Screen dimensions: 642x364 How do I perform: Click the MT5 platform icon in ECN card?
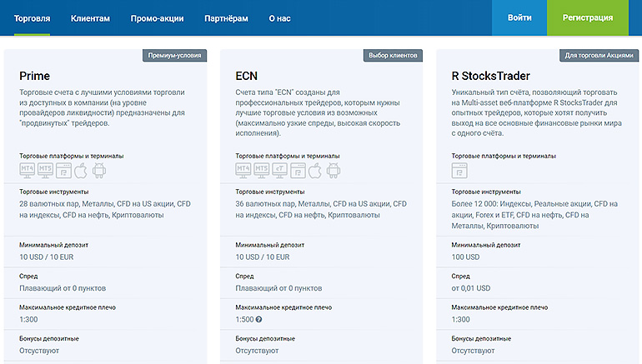pyautogui.click(x=261, y=170)
